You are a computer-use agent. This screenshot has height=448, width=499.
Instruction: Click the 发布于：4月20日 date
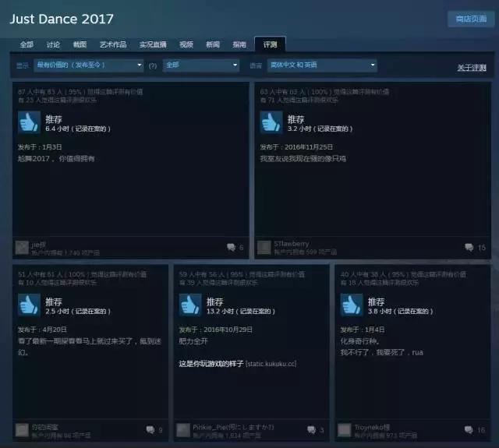pos(42,330)
